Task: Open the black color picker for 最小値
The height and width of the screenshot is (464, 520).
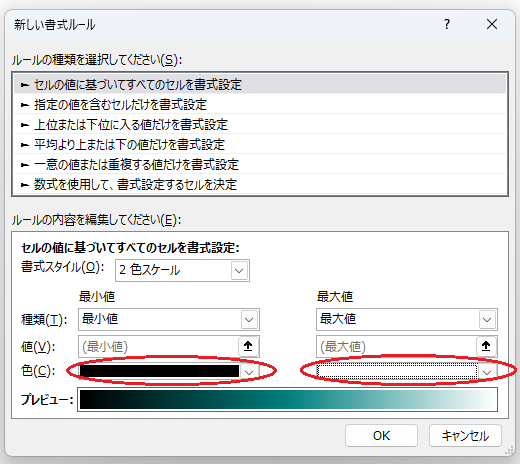Action: [169, 371]
